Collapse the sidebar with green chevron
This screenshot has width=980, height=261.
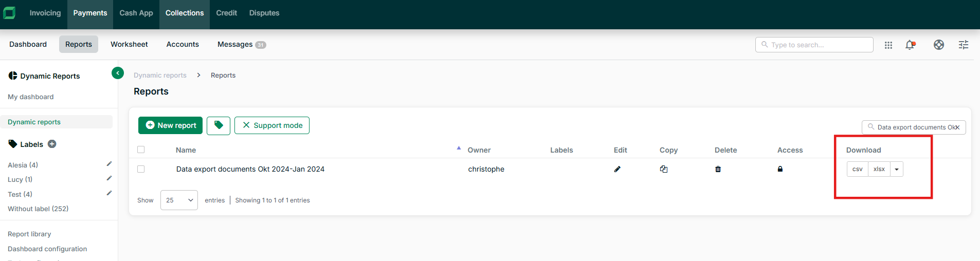click(x=118, y=73)
